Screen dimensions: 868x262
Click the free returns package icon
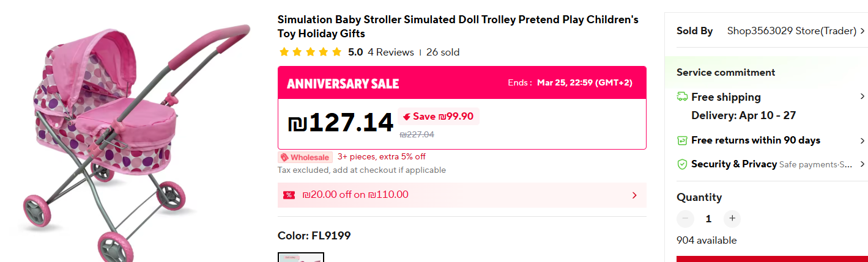pyautogui.click(x=682, y=140)
